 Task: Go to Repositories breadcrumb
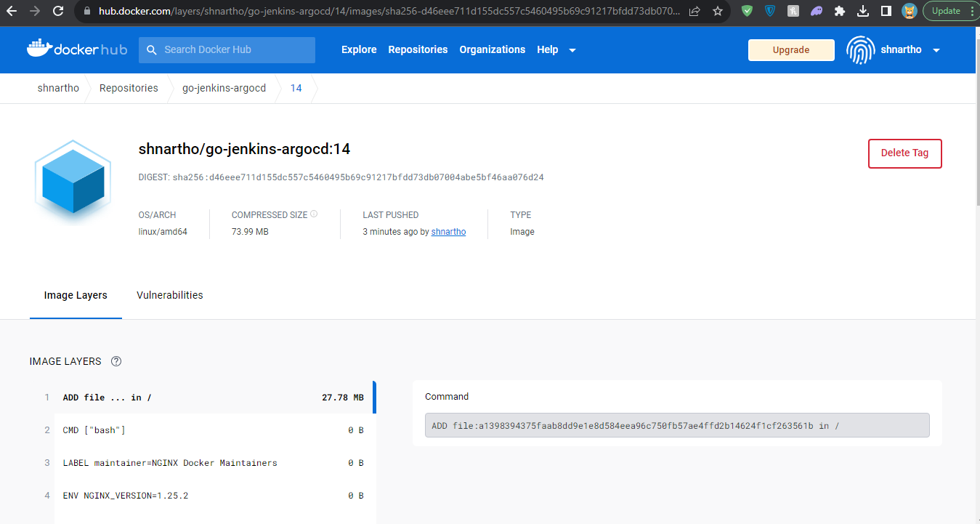[129, 88]
